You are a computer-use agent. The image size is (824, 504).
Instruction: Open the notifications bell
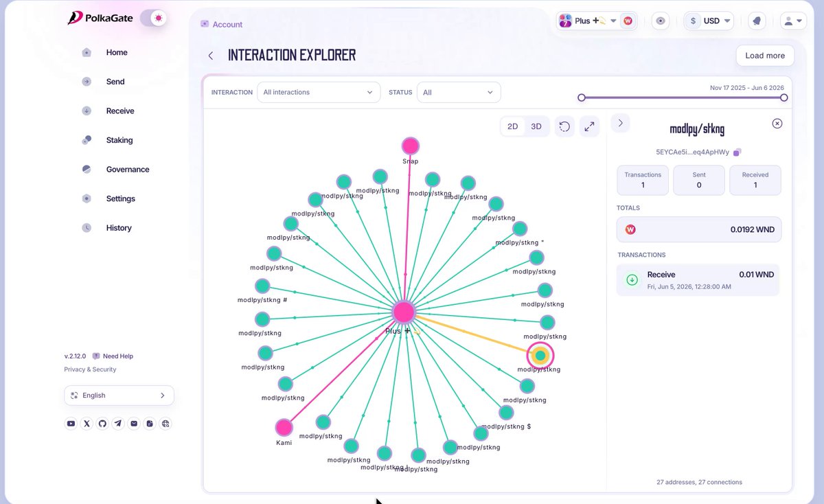757,21
